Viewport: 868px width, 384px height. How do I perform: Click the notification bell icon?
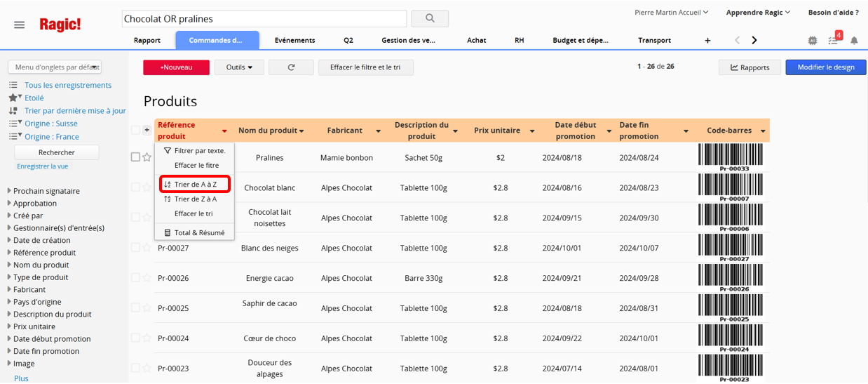click(x=854, y=41)
